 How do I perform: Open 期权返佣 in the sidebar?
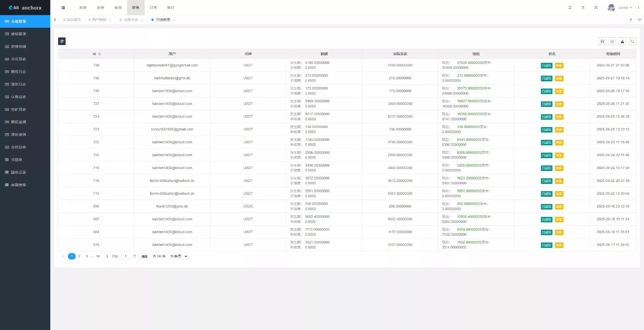tap(25, 122)
